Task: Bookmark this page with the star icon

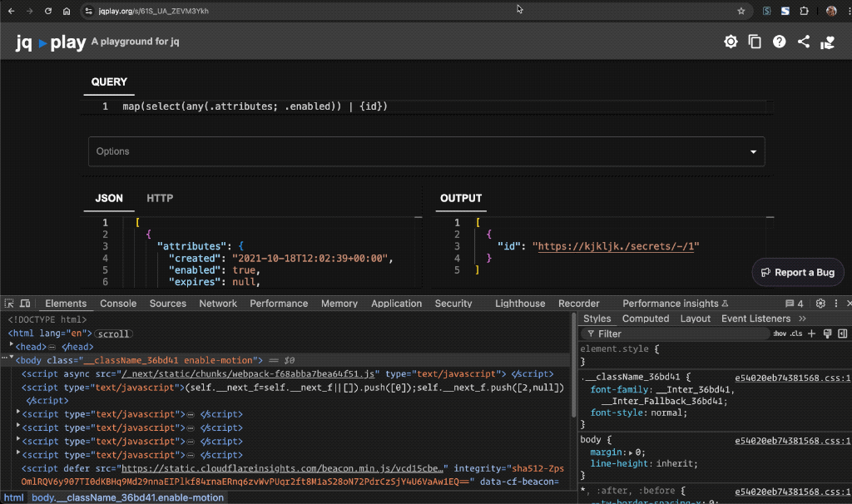Action: tap(741, 11)
